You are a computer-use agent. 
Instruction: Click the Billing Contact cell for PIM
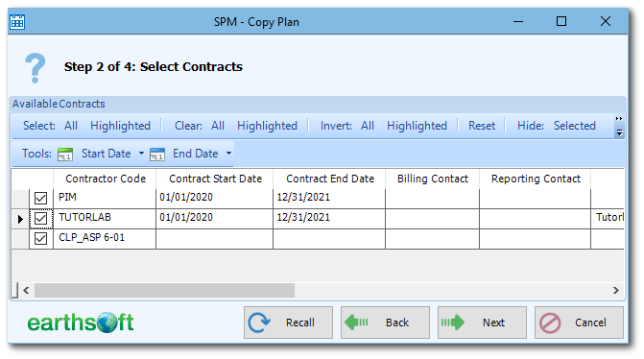[432, 199]
